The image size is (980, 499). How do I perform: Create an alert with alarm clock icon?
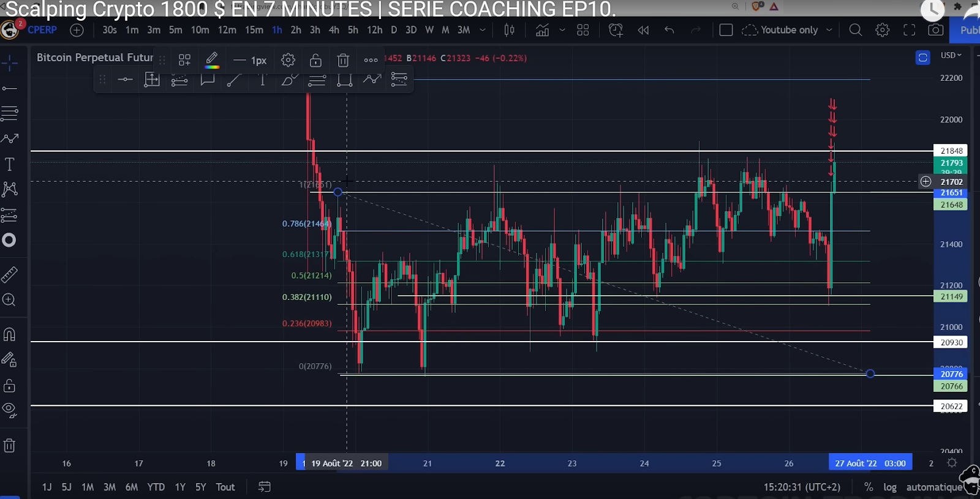616,30
